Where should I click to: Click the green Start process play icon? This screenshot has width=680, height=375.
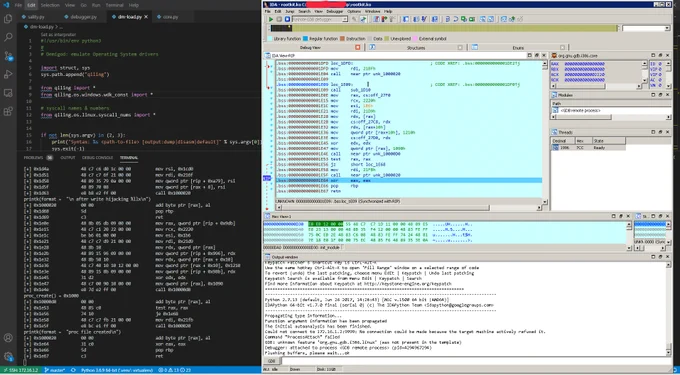271,19
